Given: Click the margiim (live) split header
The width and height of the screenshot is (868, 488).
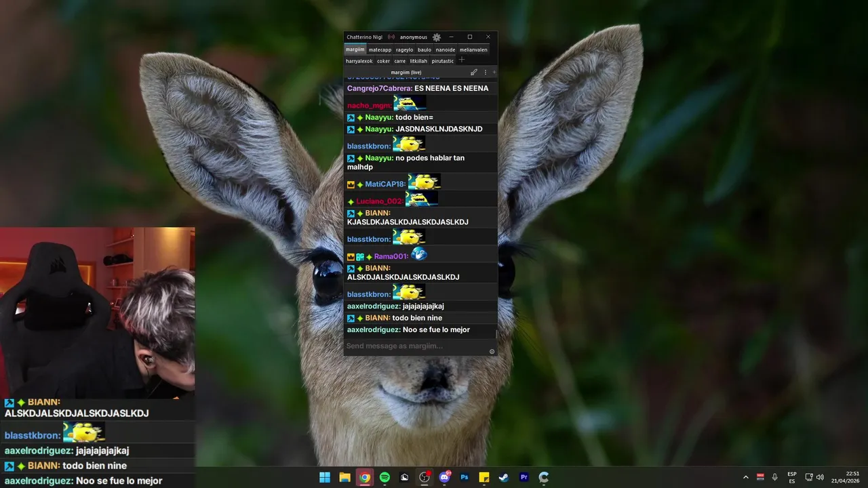Looking at the screenshot, I should (406, 73).
